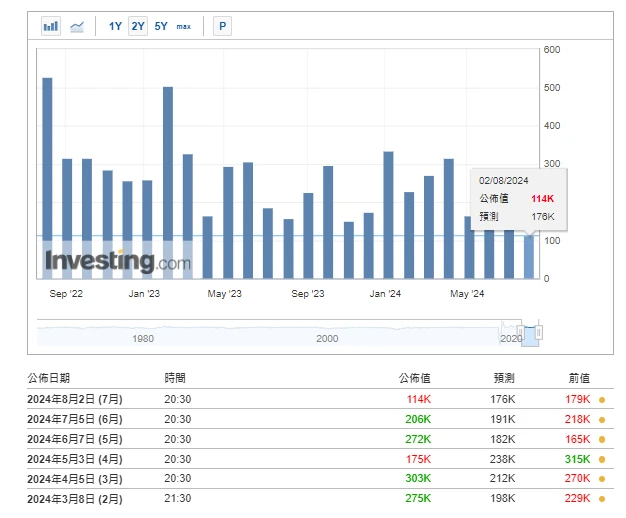This screenshot has width=626, height=518.
Task: Select the 1Y time range
Action: pyautogui.click(x=116, y=26)
